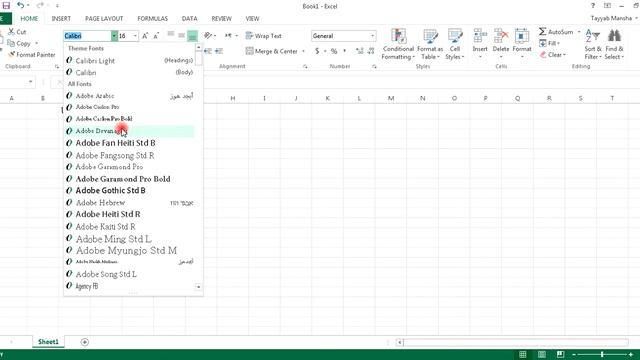Collapse the font name dropdown arrow
The image size is (640, 360).
[114, 36]
